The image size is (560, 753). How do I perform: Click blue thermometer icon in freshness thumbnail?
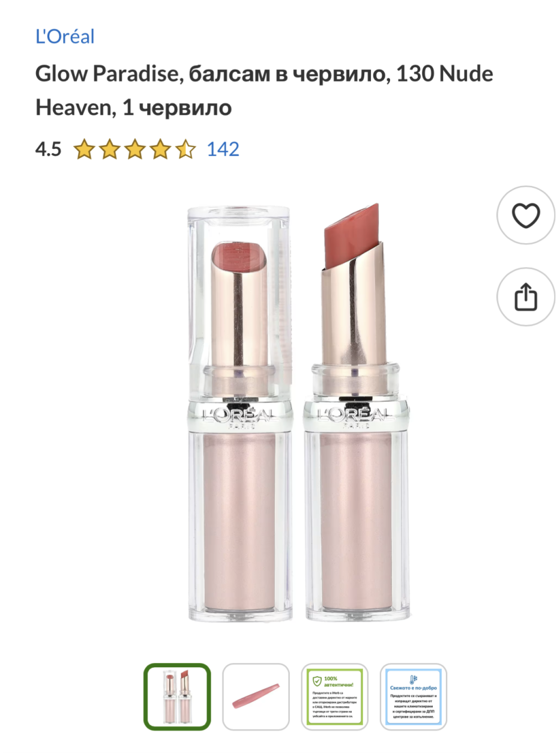(x=414, y=680)
